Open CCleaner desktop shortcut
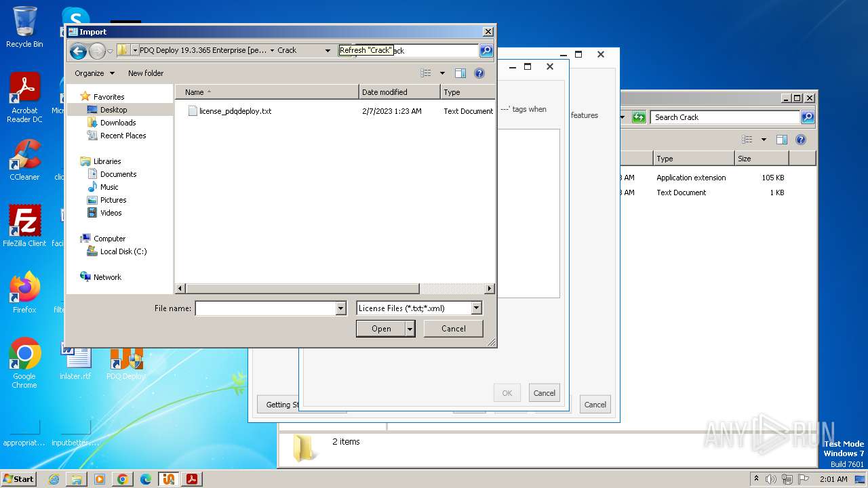 click(x=24, y=160)
